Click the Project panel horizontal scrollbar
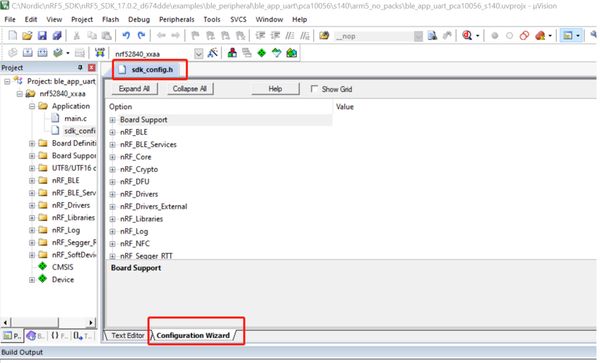The image size is (600, 363). [x=48, y=322]
